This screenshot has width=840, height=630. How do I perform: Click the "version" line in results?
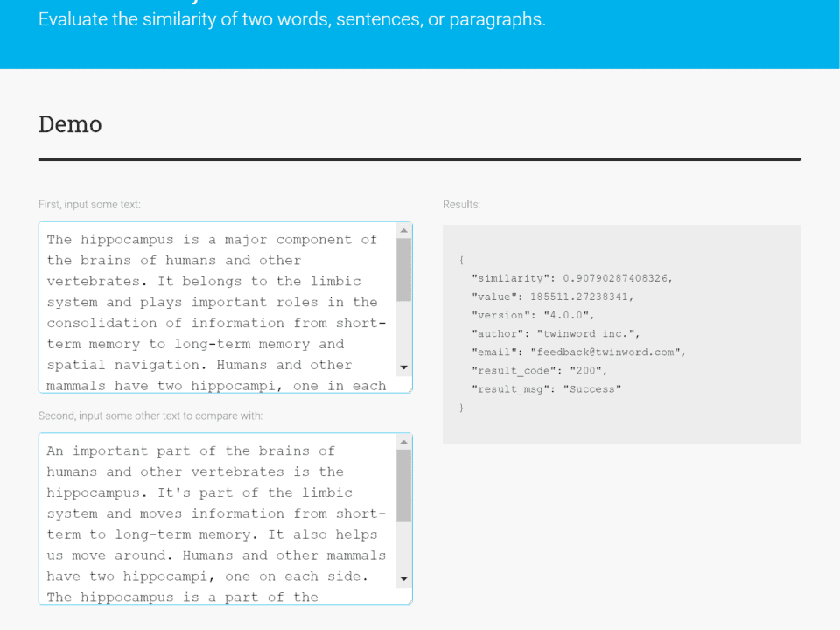pyautogui.click(x=533, y=316)
